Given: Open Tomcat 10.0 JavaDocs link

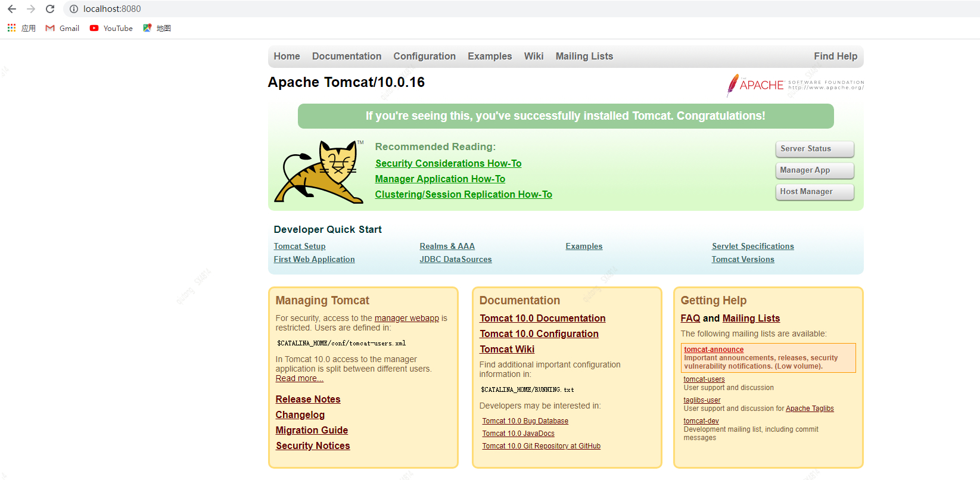Looking at the screenshot, I should click(518, 434).
